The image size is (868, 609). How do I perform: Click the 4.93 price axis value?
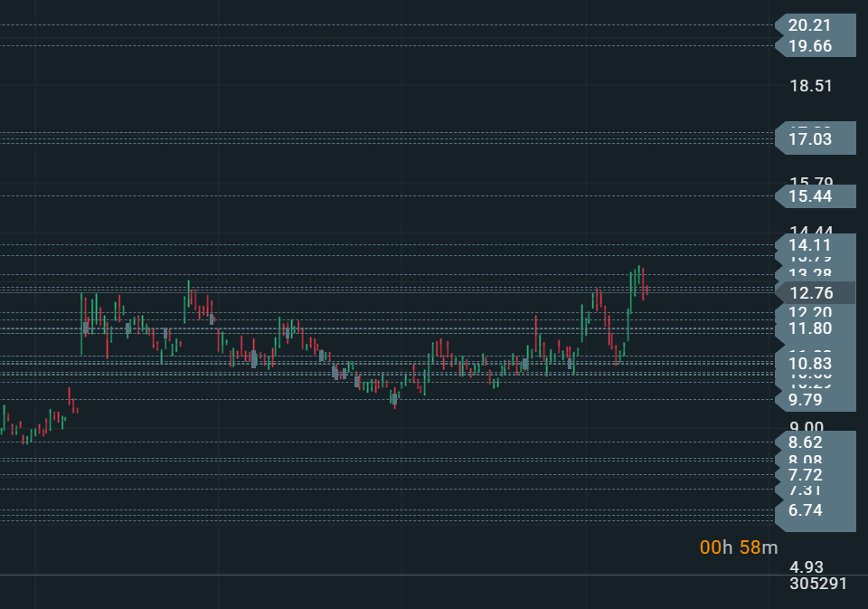pyautogui.click(x=807, y=567)
